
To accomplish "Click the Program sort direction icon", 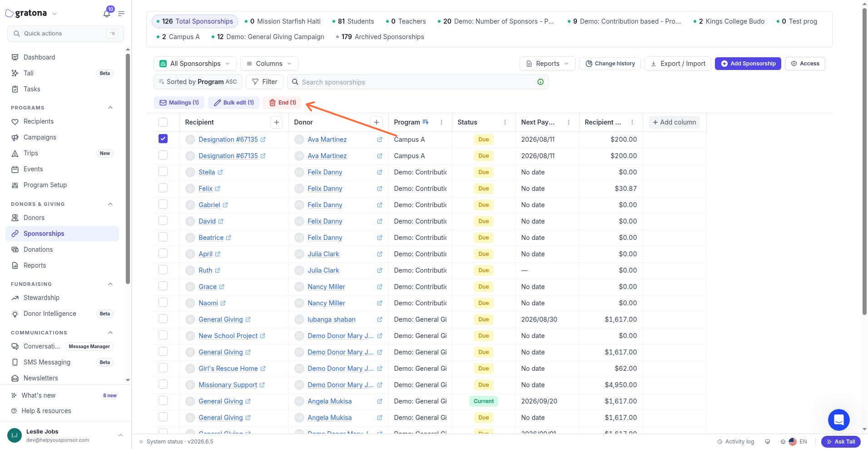I will [x=426, y=122].
